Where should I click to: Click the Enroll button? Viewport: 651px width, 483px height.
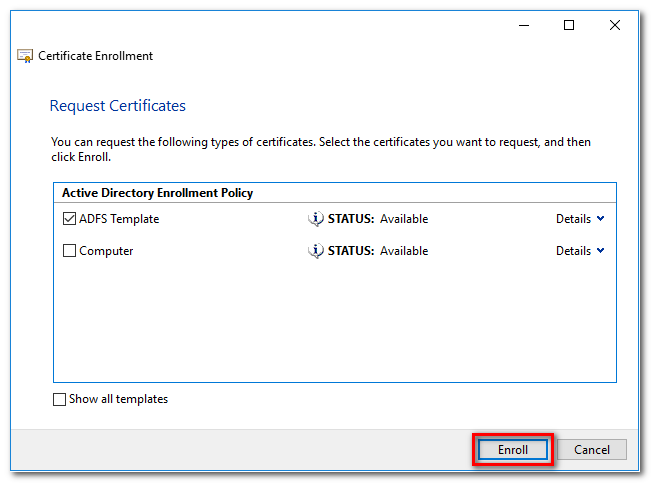click(x=513, y=449)
